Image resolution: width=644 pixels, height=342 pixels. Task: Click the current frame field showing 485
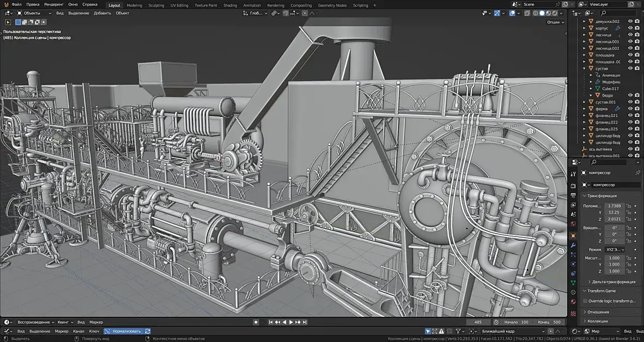click(478, 322)
